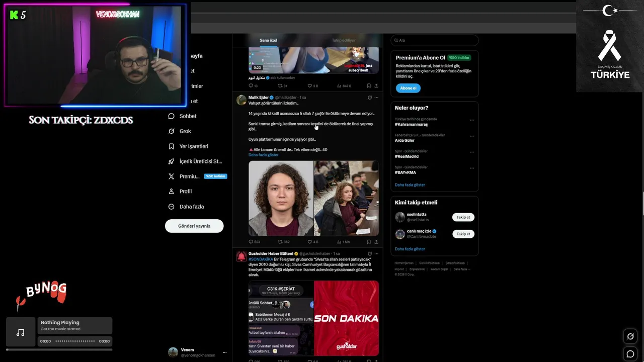Click Daha fazla göster under Kimi takip etmeli
The image size is (644, 362).
pyautogui.click(x=410, y=249)
